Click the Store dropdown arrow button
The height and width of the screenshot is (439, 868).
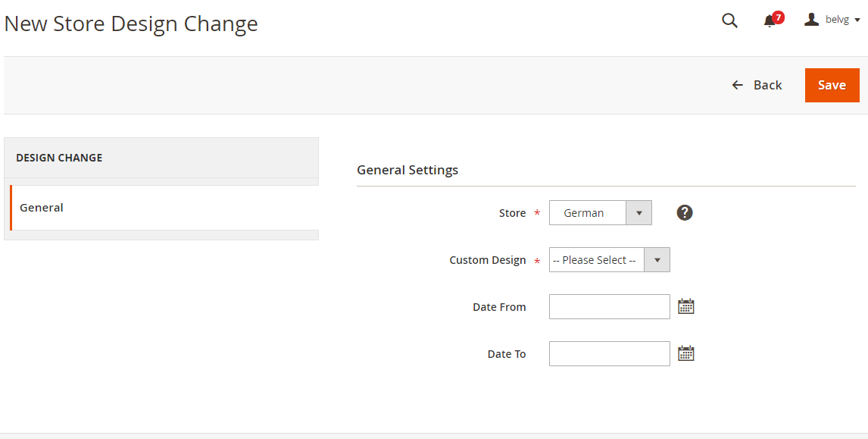pyautogui.click(x=639, y=212)
